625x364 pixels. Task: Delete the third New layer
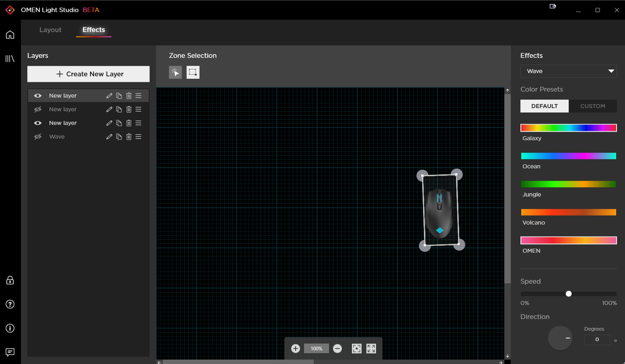click(129, 123)
